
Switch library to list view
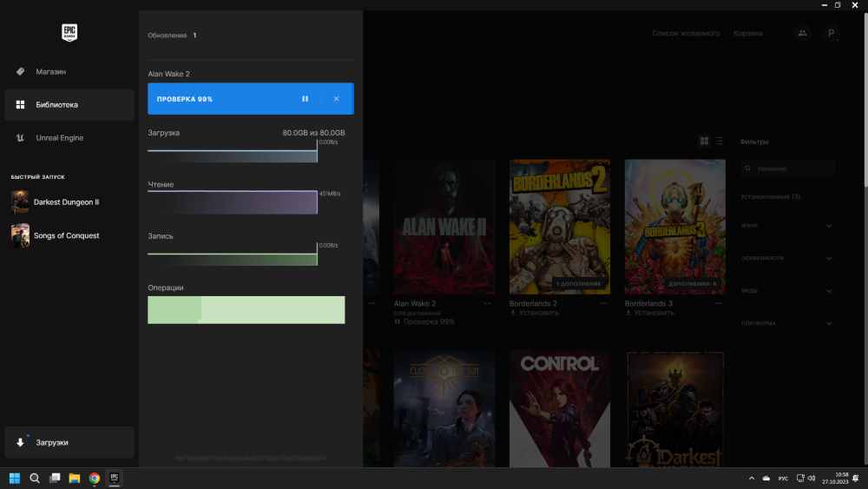[719, 141]
